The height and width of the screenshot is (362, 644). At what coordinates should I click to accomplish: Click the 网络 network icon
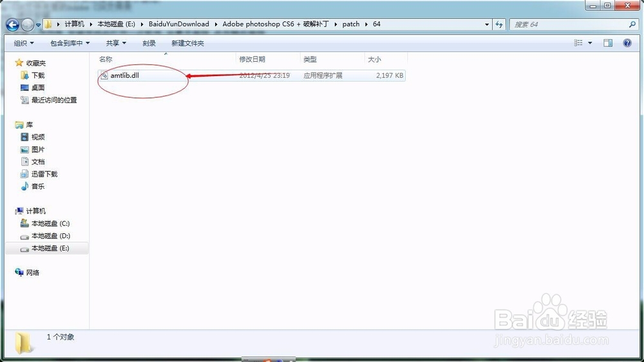19,272
